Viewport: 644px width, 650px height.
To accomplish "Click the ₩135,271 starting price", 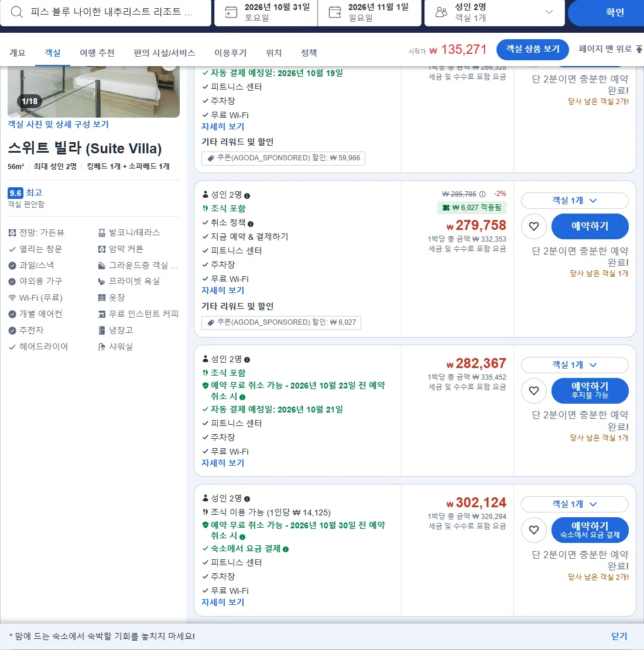I will (x=458, y=50).
